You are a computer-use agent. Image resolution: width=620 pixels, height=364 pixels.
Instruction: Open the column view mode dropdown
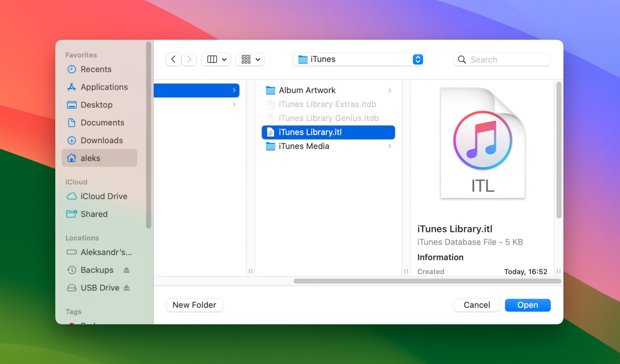click(x=216, y=59)
